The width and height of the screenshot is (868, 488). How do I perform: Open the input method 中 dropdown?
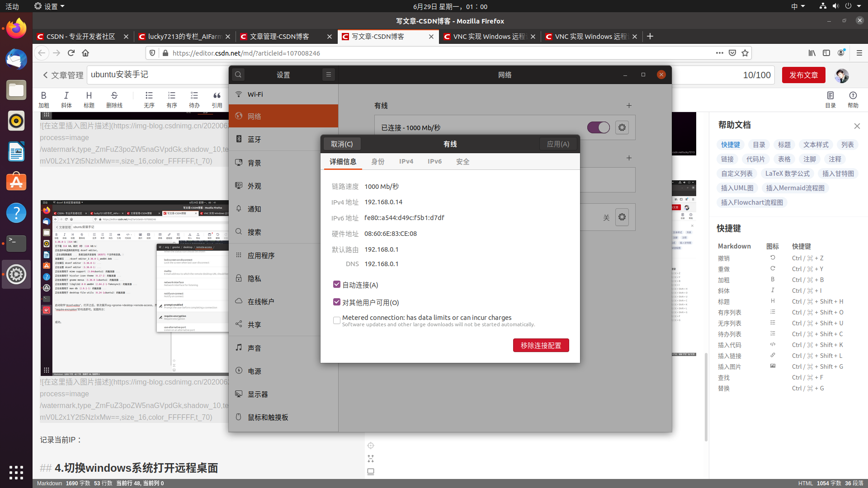point(798,6)
